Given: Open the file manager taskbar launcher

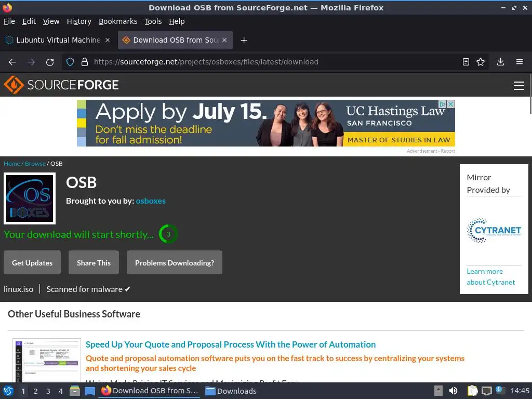Looking at the screenshot, I should click(75, 391).
